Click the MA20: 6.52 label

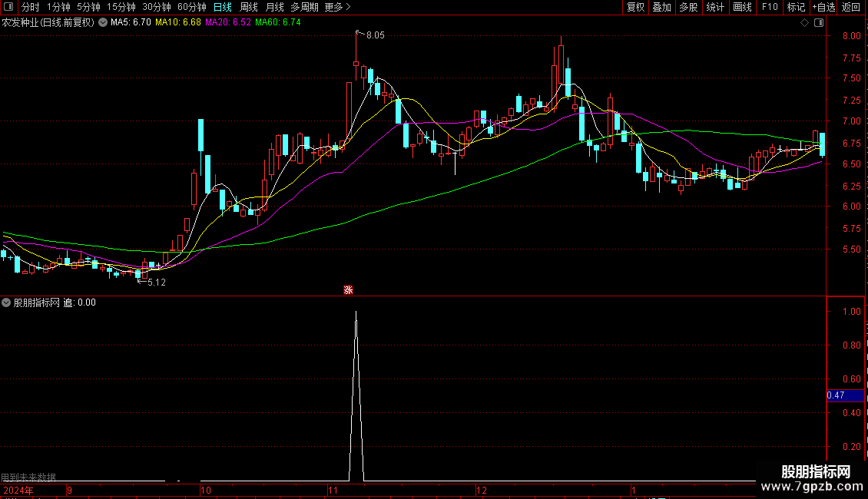tap(228, 22)
